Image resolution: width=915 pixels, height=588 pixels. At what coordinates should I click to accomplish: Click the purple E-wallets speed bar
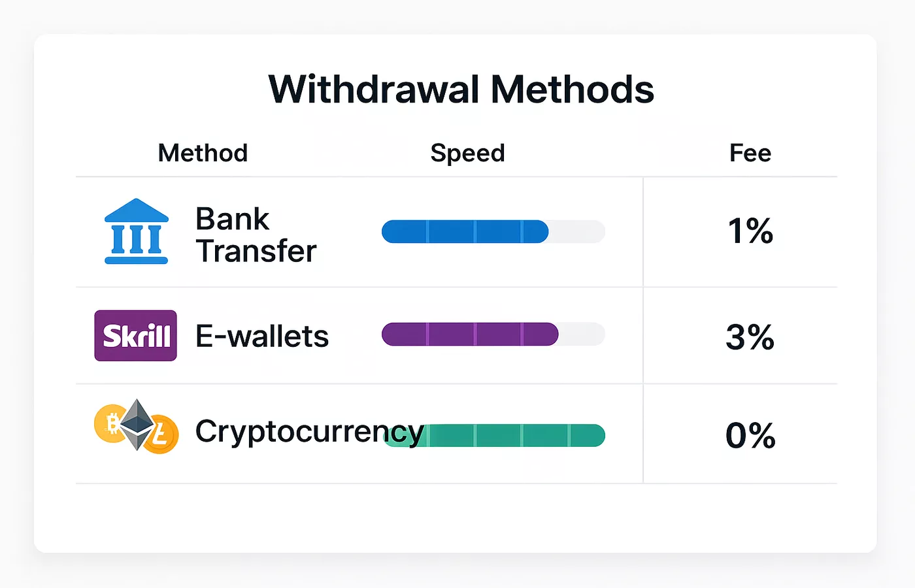pos(469,334)
